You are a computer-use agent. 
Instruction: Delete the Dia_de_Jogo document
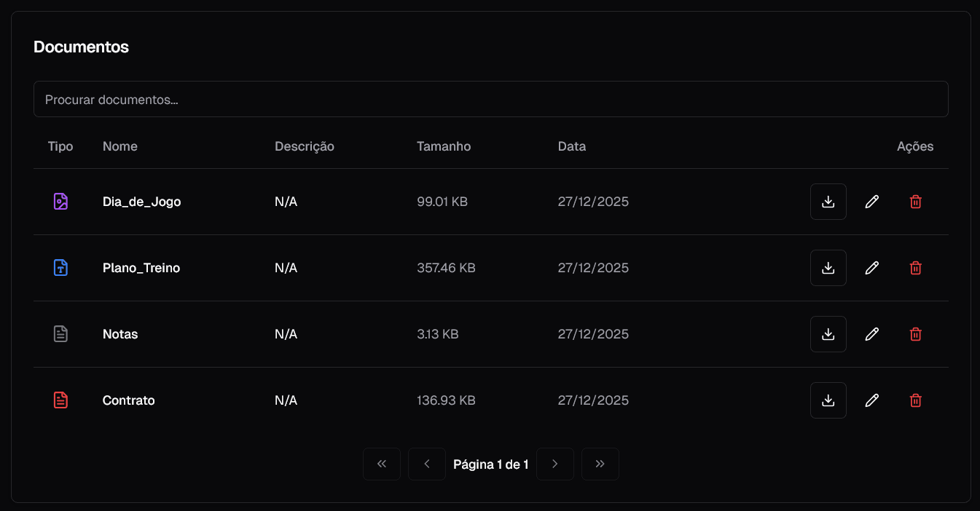click(916, 202)
